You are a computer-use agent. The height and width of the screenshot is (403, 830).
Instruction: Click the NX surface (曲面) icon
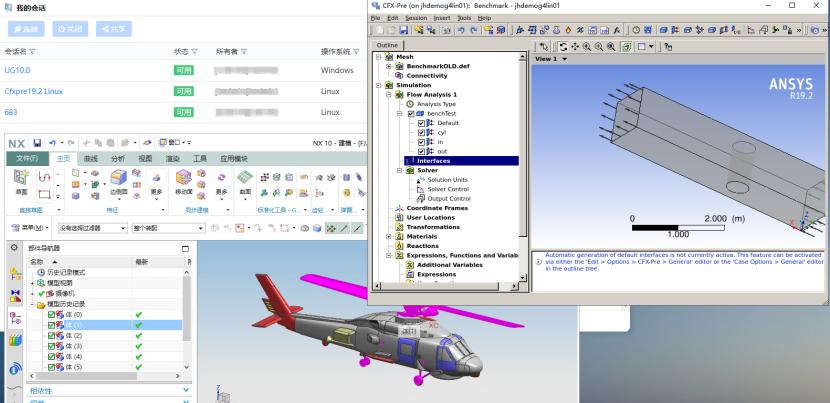[245, 178]
